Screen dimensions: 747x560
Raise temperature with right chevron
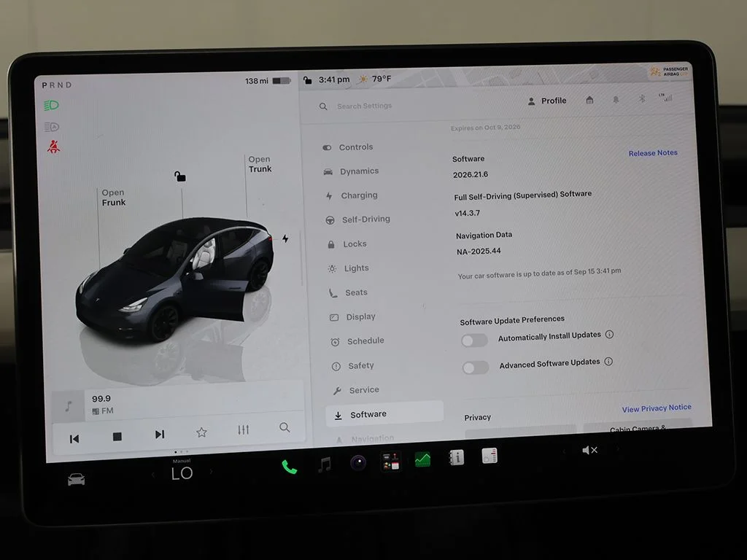(x=211, y=472)
